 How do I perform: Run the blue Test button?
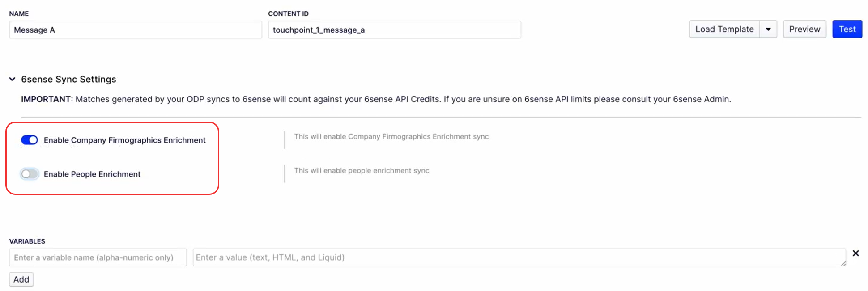pos(847,30)
